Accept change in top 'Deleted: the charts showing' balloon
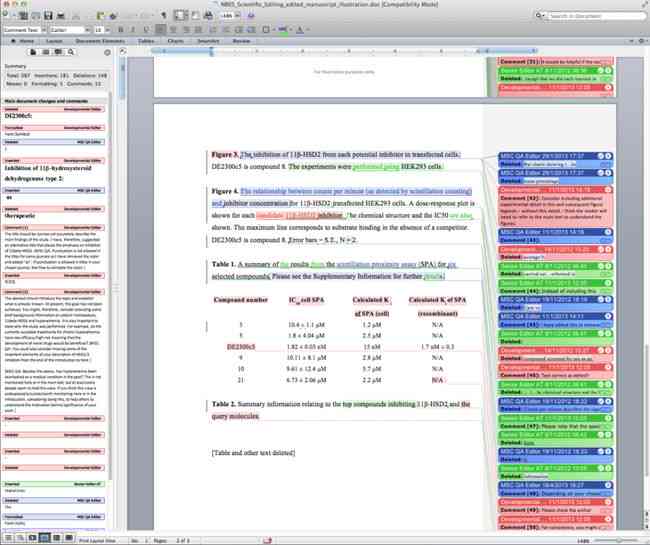The height and width of the screenshot is (545, 650). click(x=601, y=156)
